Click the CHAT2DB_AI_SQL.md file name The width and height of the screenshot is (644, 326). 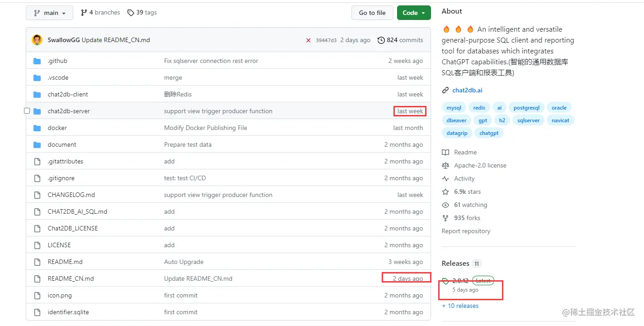[77, 211]
